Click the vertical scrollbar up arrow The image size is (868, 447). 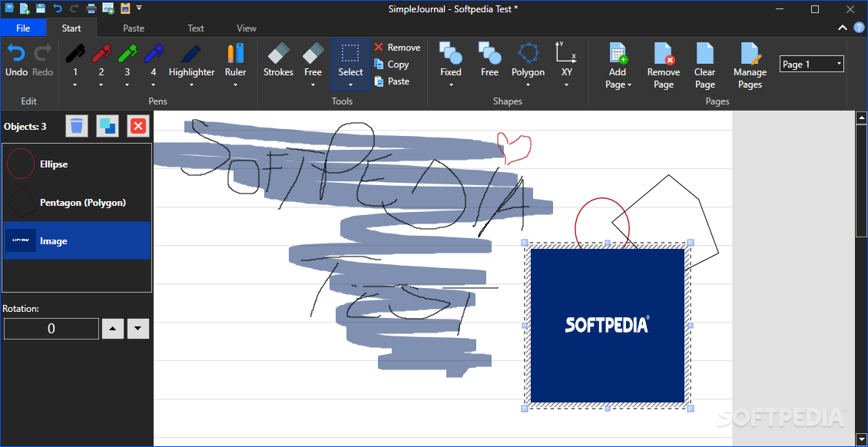tap(861, 117)
